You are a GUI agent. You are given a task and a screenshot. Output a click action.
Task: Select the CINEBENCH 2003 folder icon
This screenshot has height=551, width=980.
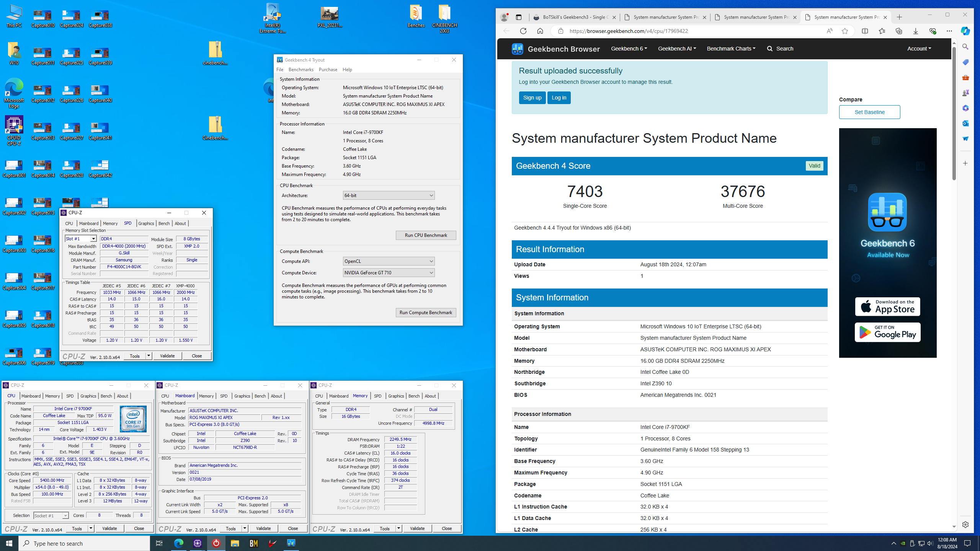point(444,18)
